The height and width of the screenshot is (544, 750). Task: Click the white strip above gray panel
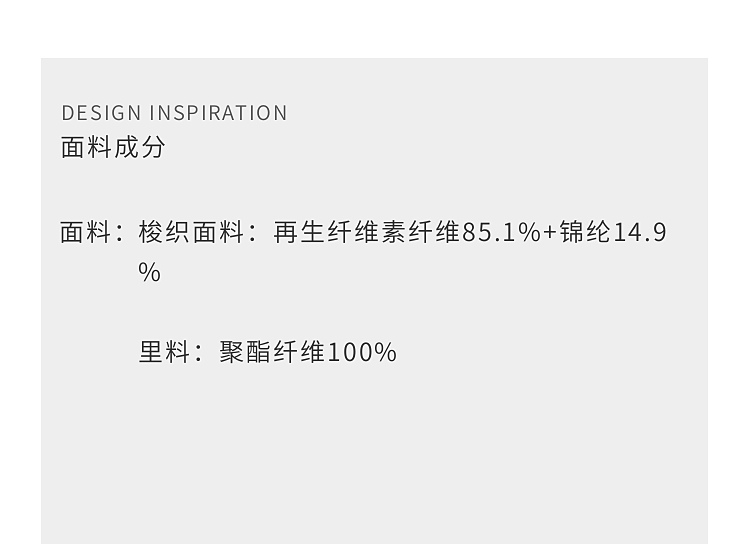click(375, 28)
